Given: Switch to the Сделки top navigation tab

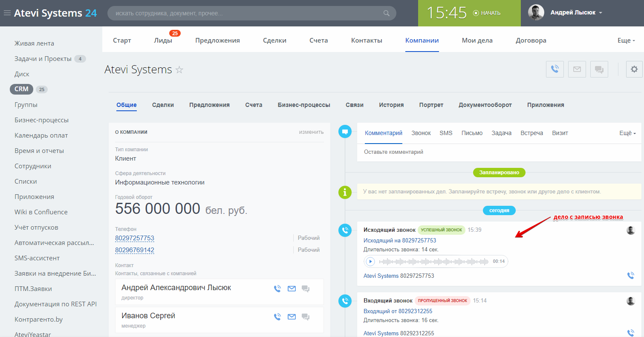Looking at the screenshot, I should coord(274,40).
